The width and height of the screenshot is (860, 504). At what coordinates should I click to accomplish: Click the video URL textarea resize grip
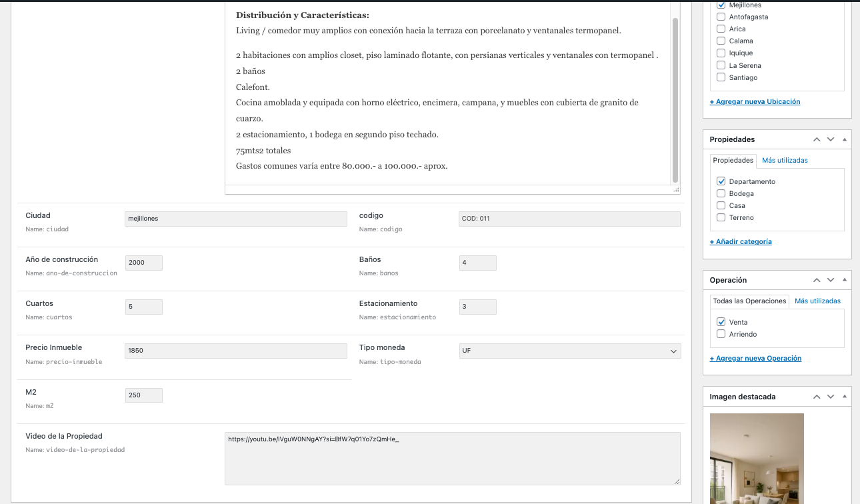click(677, 481)
